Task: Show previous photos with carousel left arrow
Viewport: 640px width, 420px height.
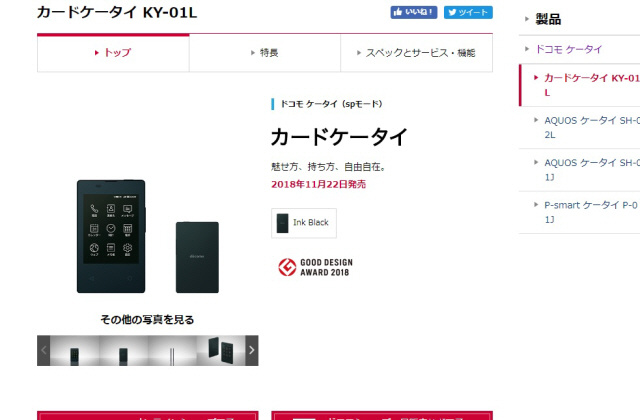Action: [x=44, y=350]
